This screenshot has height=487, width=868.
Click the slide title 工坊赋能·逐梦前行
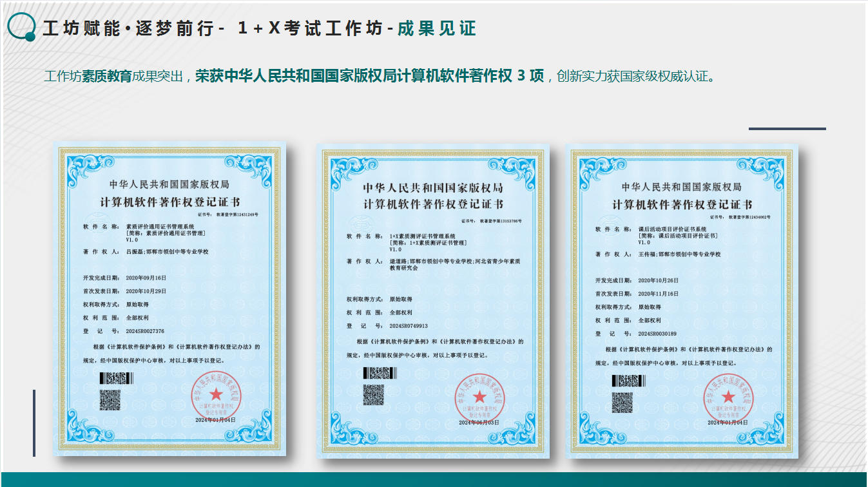(x=127, y=29)
